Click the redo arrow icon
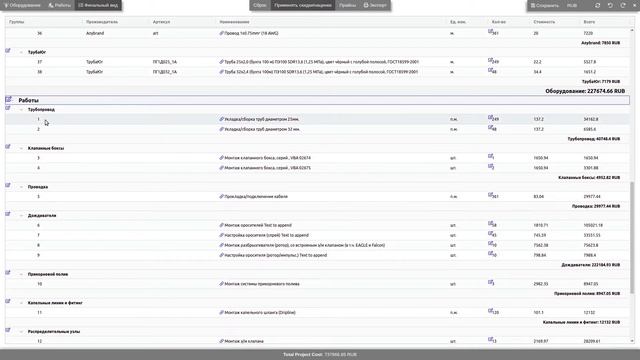 coord(623,5)
